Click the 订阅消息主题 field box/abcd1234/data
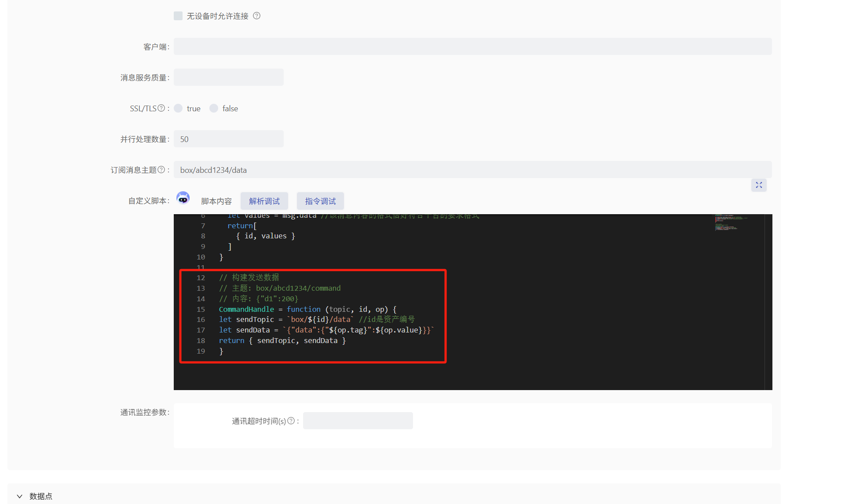The height and width of the screenshot is (504, 845). [472, 170]
